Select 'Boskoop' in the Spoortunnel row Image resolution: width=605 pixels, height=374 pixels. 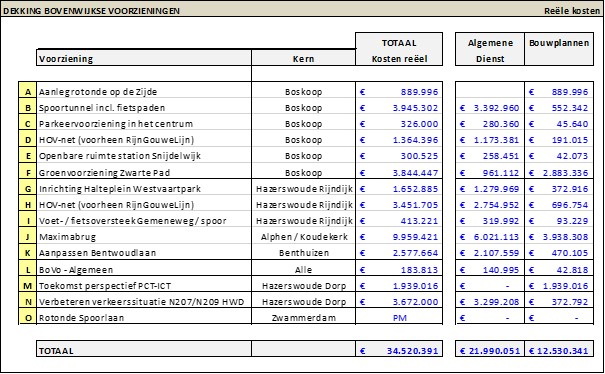(x=303, y=108)
